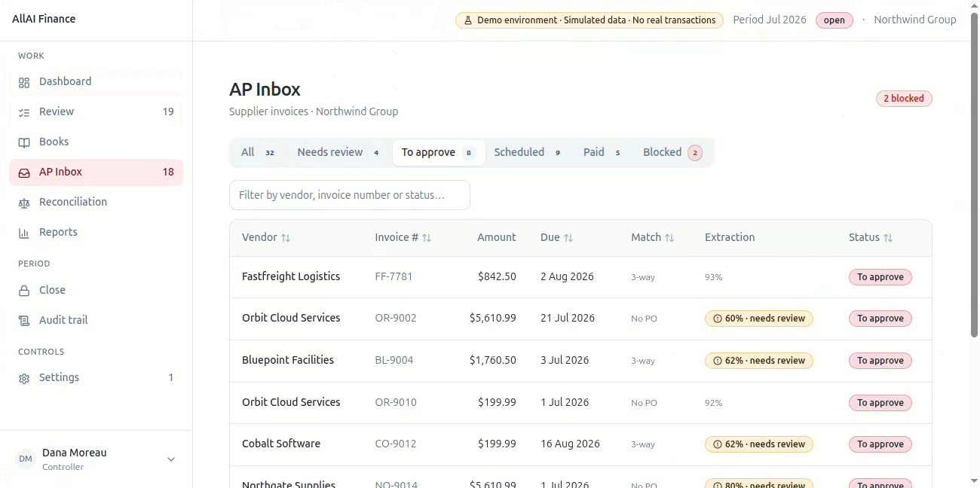
Task: Click the 60% needs review extraction badge
Action: tap(759, 319)
